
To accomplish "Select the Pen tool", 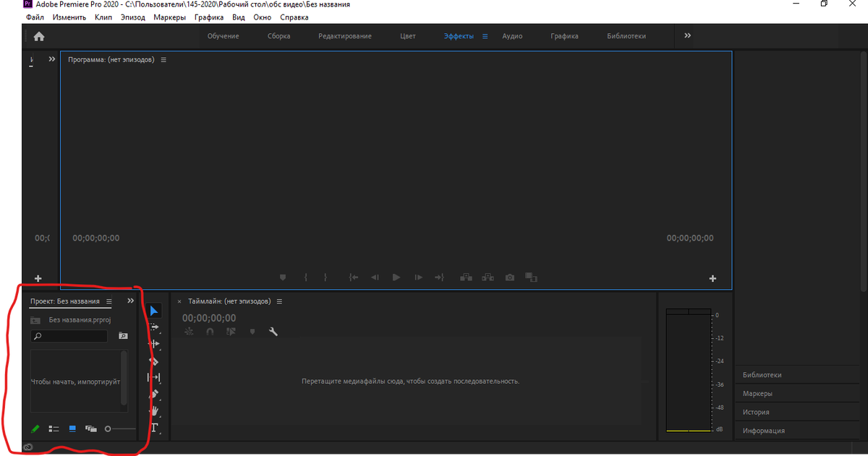I will coord(154,395).
